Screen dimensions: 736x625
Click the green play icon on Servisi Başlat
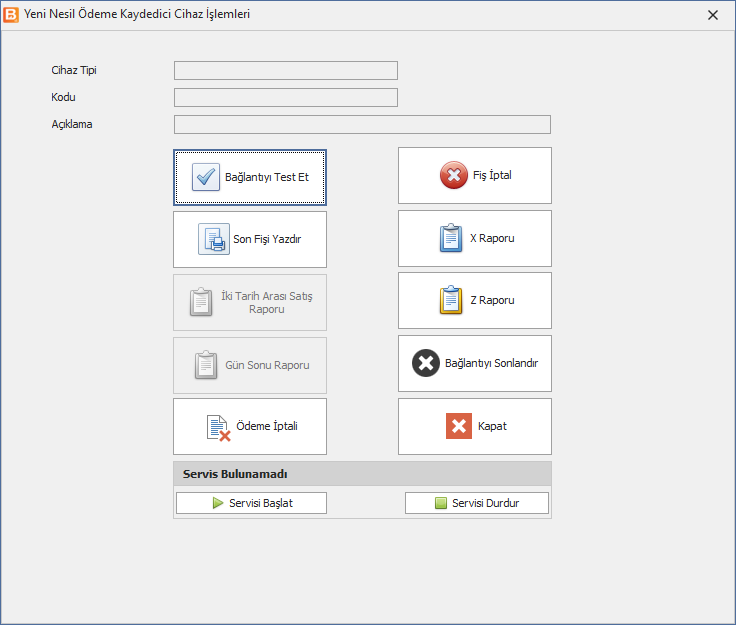tap(217, 503)
